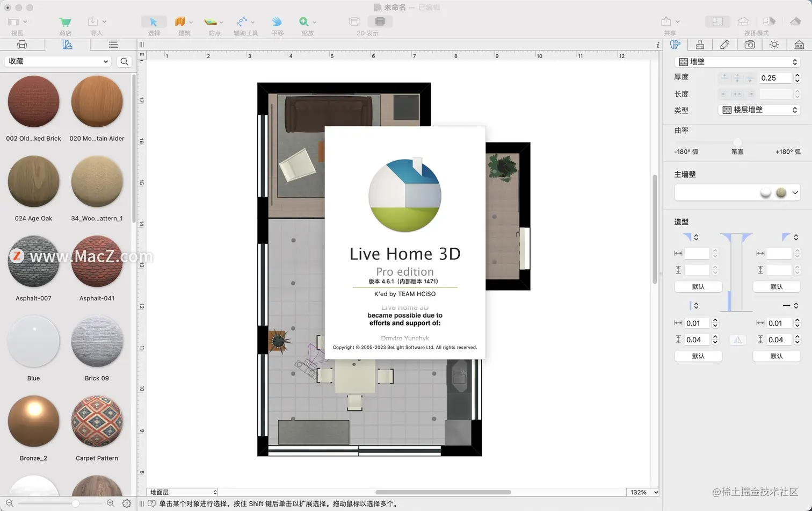
Task: Open the materials library tab
Action: click(67, 45)
